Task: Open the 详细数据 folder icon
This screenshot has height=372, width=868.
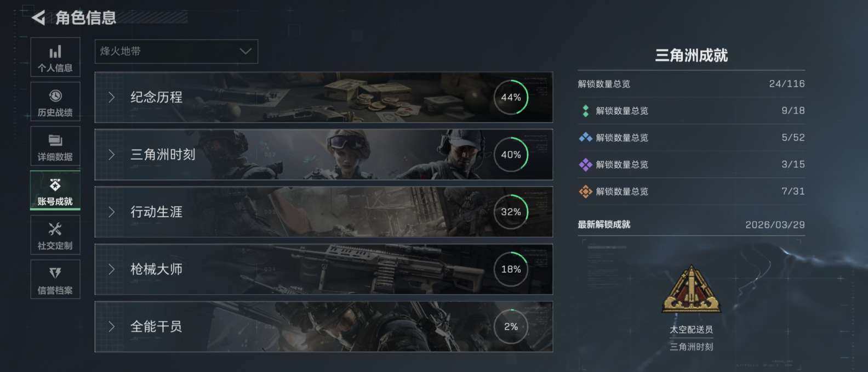Action: (55, 140)
